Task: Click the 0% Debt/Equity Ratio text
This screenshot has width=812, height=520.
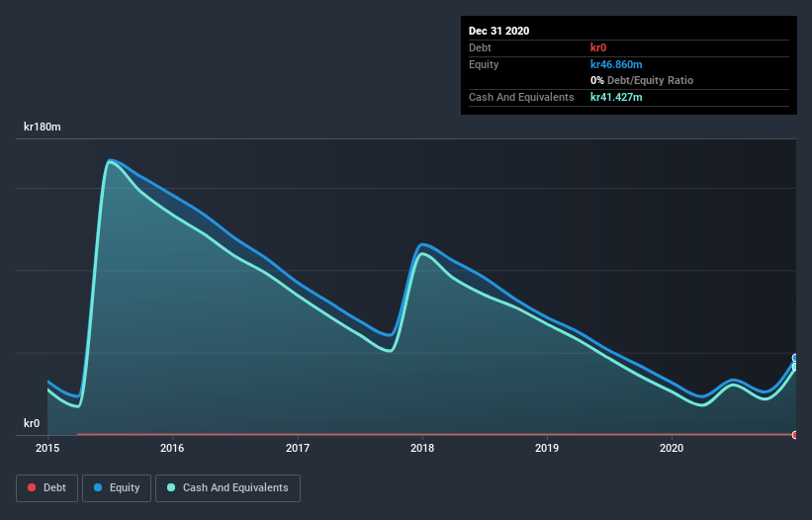Action: [x=642, y=81]
